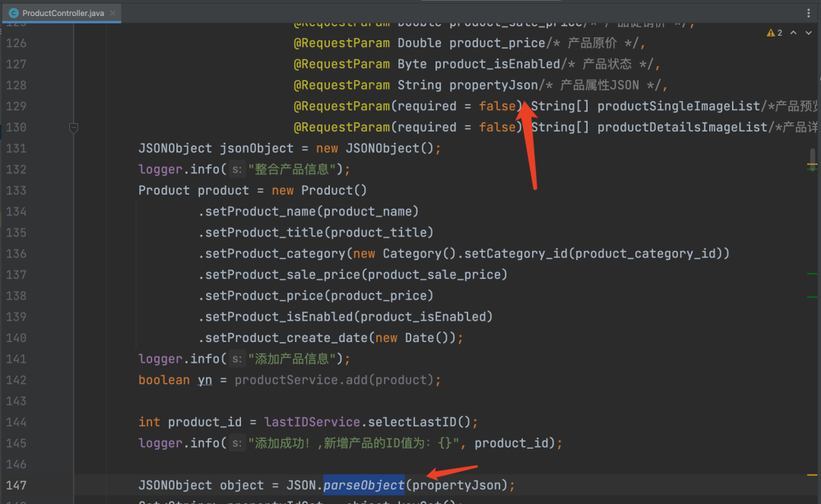Click the 's:' parameter hint on line 132
This screenshot has width=821, height=504.
point(237,170)
